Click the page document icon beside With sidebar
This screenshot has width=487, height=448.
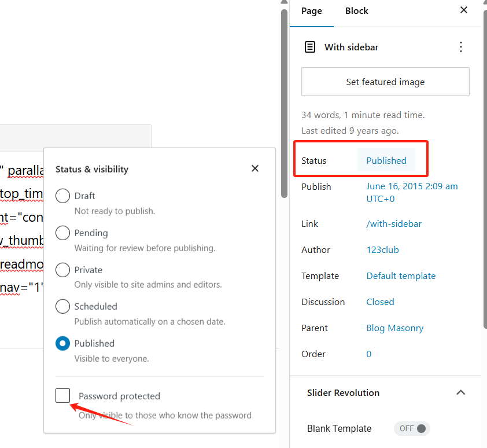pos(310,47)
